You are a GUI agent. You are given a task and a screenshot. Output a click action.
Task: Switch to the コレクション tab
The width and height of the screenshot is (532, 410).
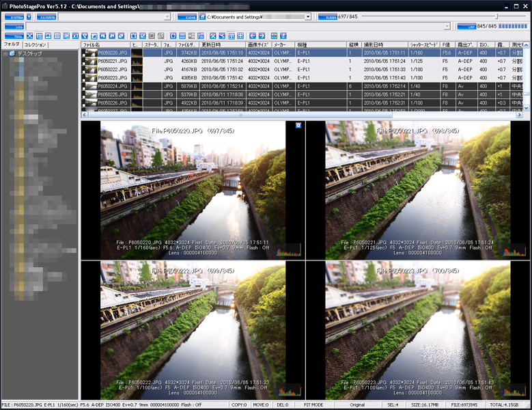[x=36, y=45]
